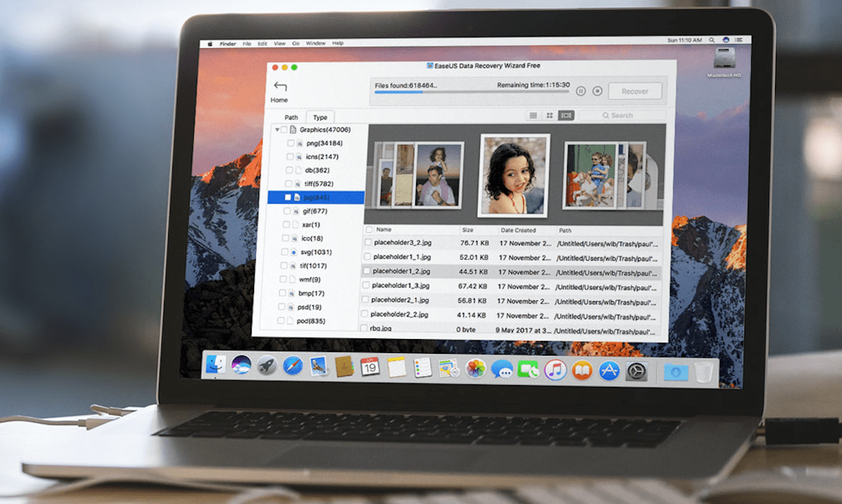This screenshot has width=842, height=504.
Task: Toggle the select-all checkbox beside Name header
Action: click(368, 230)
